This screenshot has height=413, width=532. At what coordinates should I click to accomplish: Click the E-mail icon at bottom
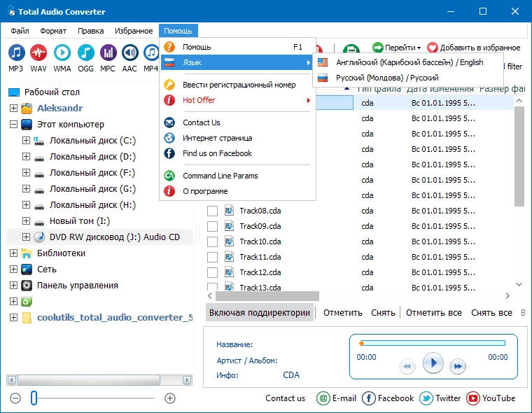[x=323, y=398]
